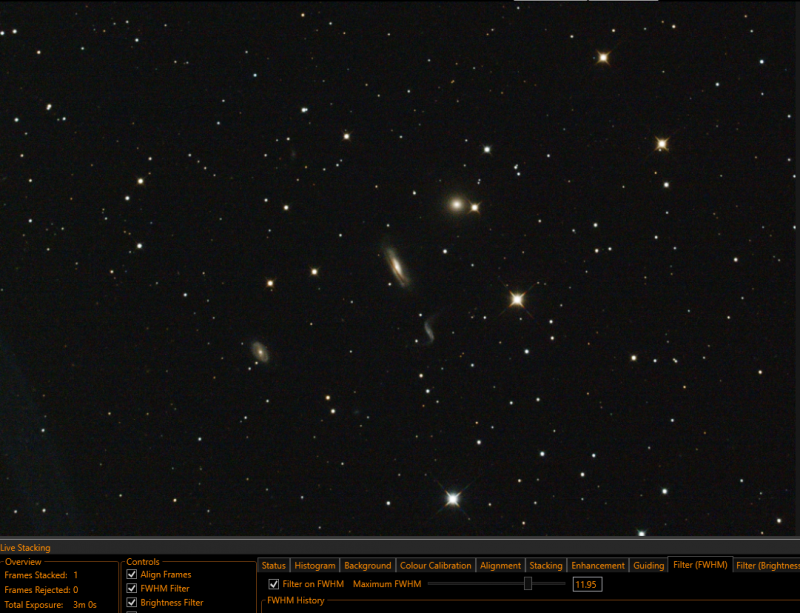Toggle the Brightness Filter checkbox
The width and height of the screenshot is (800, 613).
click(132, 603)
